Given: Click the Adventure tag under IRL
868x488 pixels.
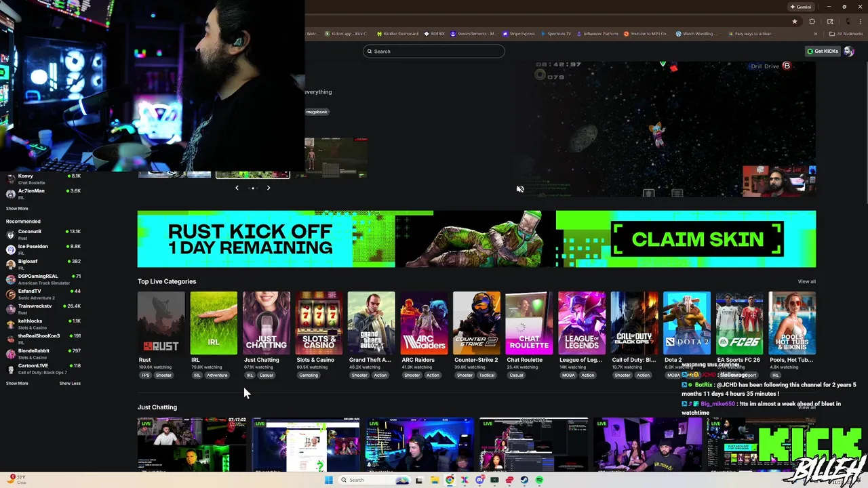Looking at the screenshot, I should pos(217,375).
